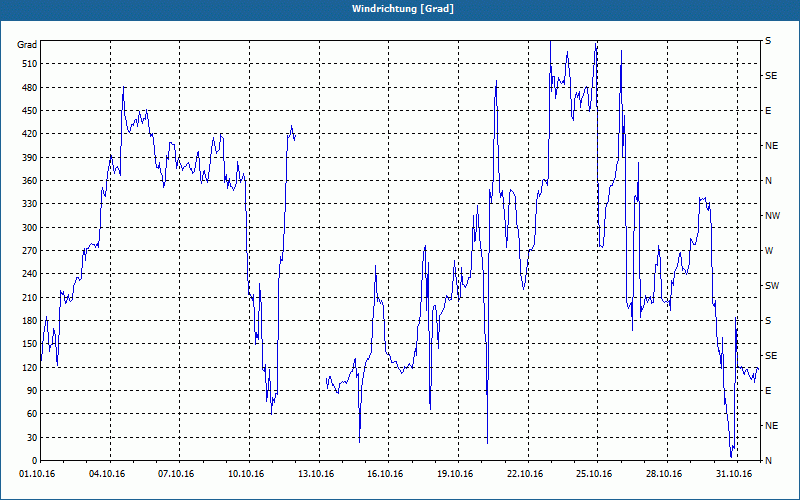This screenshot has width=800, height=500.
Task: Click the "510" value on the left axis
Action: click(30, 64)
